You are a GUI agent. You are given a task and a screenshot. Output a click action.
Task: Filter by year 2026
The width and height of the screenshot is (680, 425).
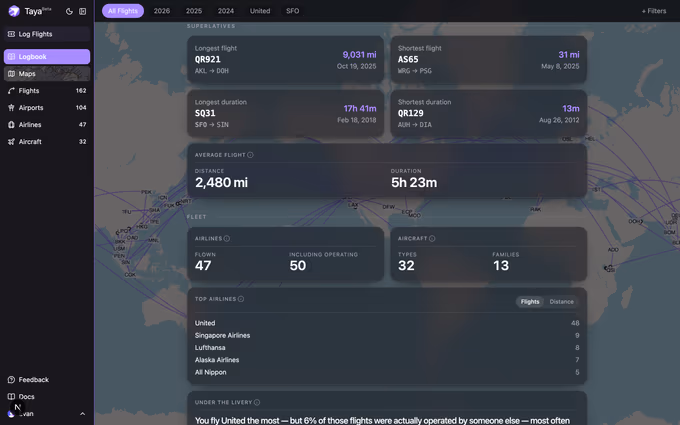click(x=162, y=11)
